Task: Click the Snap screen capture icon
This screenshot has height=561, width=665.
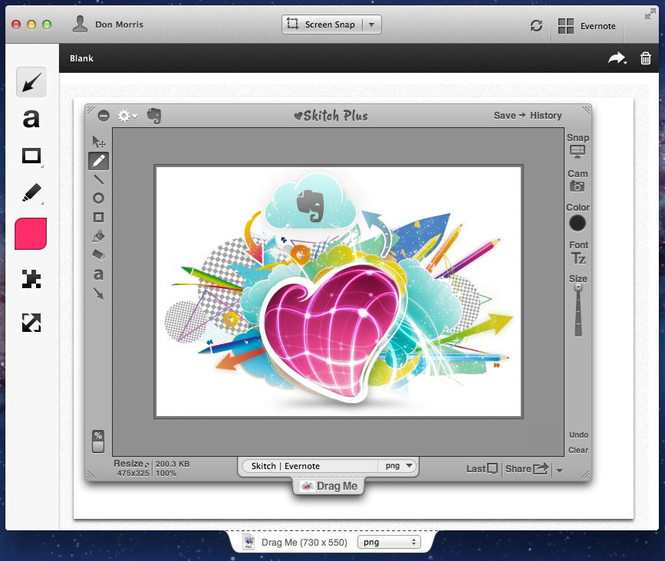Action: click(578, 151)
